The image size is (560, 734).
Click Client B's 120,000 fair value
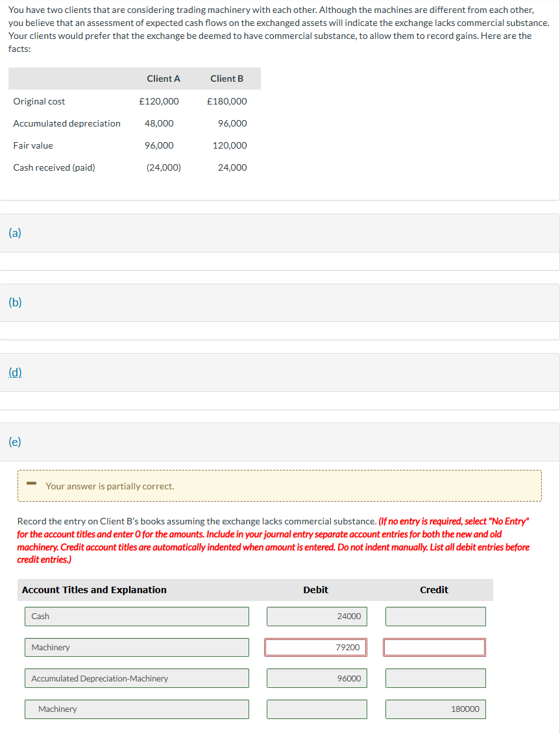coord(230,145)
